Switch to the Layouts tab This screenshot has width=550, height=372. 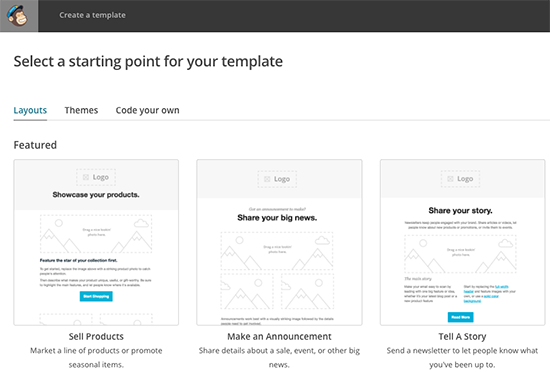click(x=30, y=110)
